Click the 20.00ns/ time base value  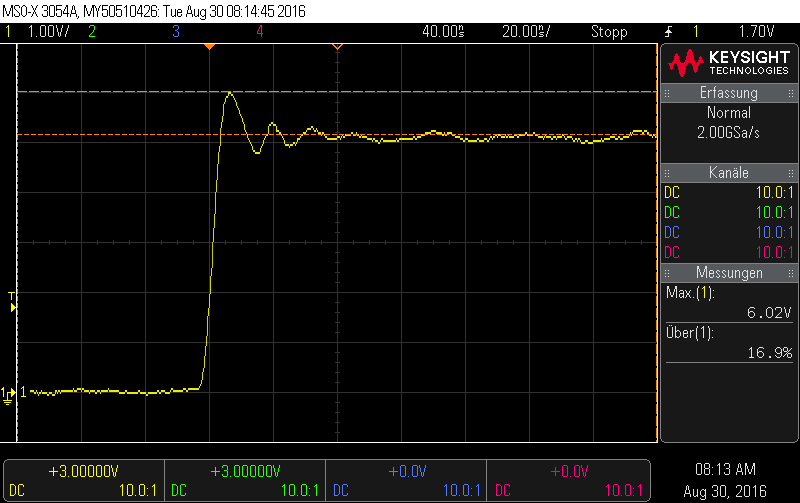pos(526,32)
